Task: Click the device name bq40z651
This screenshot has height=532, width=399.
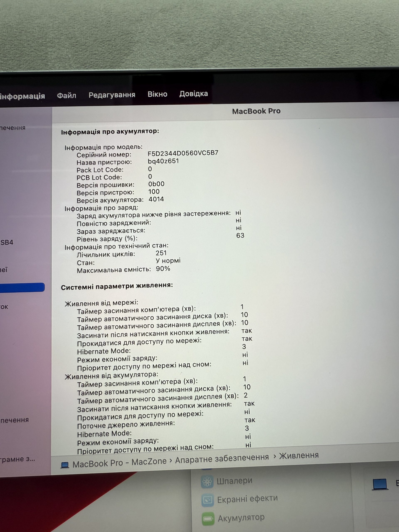Action: pyautogui.click(x=163, y=161)
